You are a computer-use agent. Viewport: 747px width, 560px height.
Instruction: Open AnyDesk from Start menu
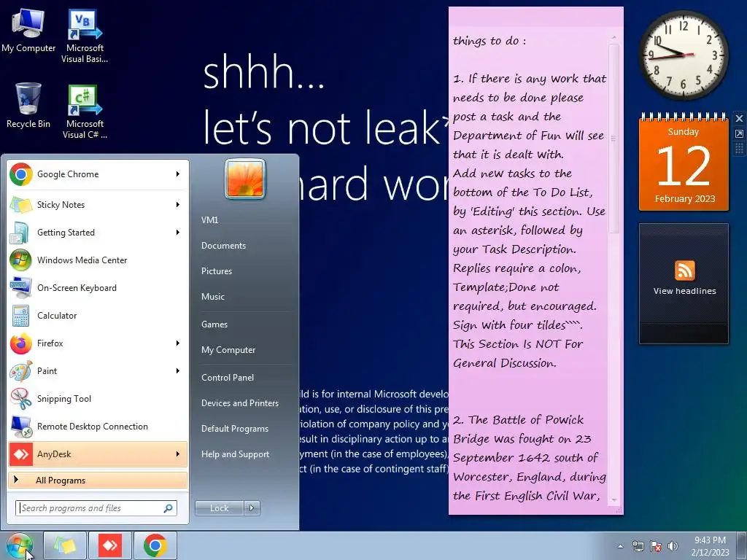click(98, 454)
